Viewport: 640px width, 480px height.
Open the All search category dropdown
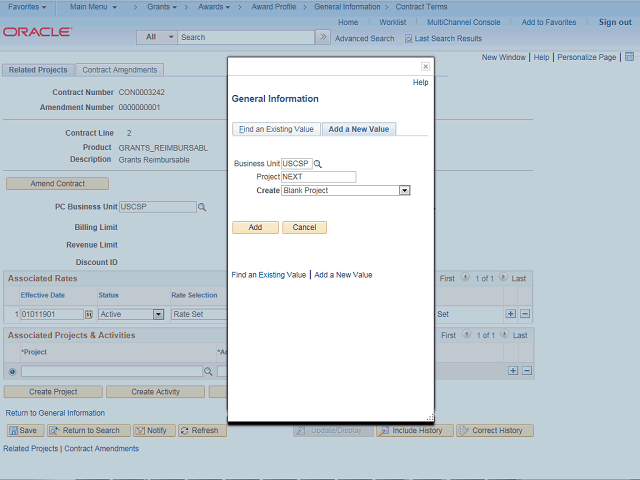[157, 37]
